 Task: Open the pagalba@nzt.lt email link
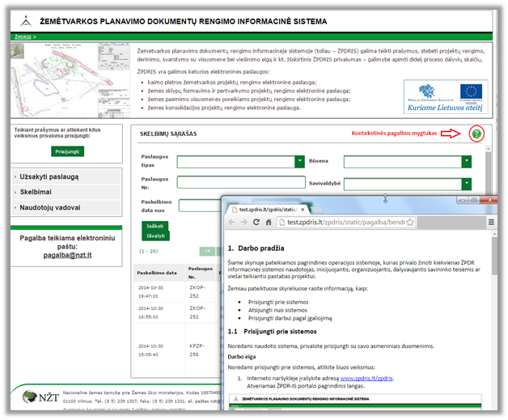point(67,256)
